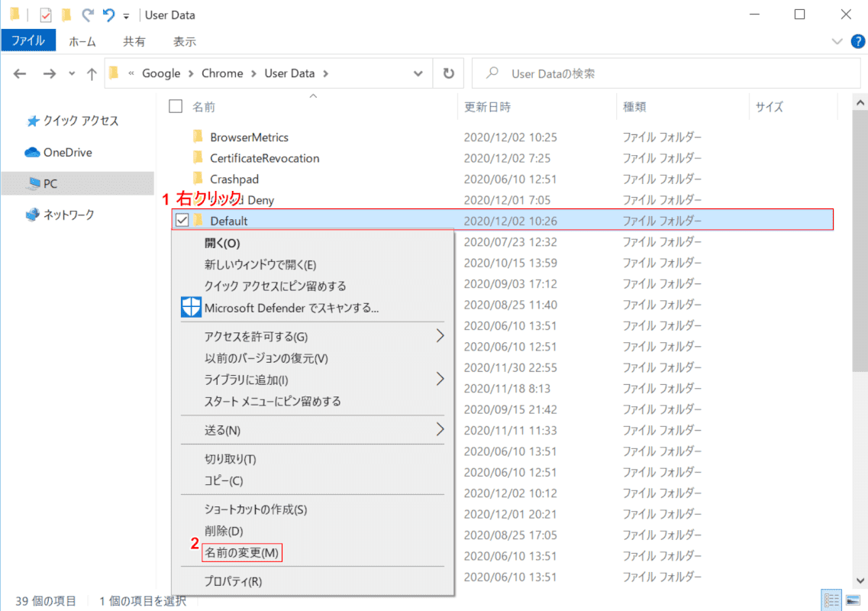Click the Default folder icon
Screen dimensions: 868x611
[x=198, y=220]
